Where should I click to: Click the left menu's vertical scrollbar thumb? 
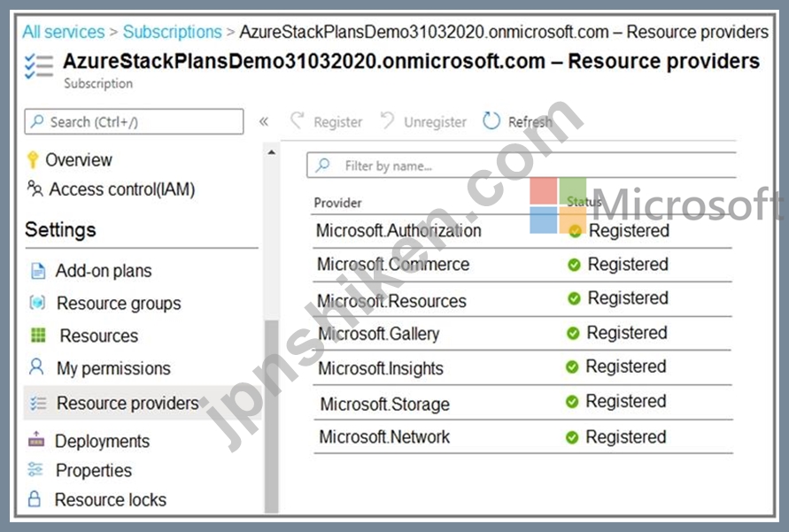[x=272, y=416]
